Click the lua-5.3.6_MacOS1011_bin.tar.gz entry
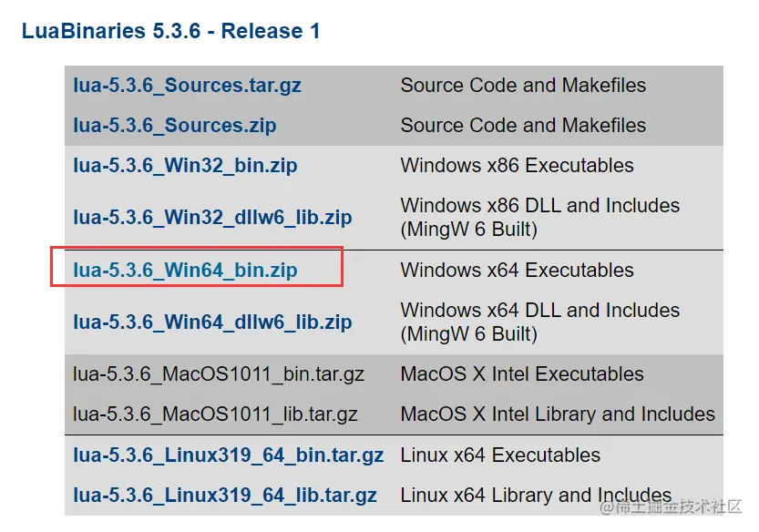Image resolution: width=759 pixels, height=532 pixels. pyautogui.click(x=219, y=374)
